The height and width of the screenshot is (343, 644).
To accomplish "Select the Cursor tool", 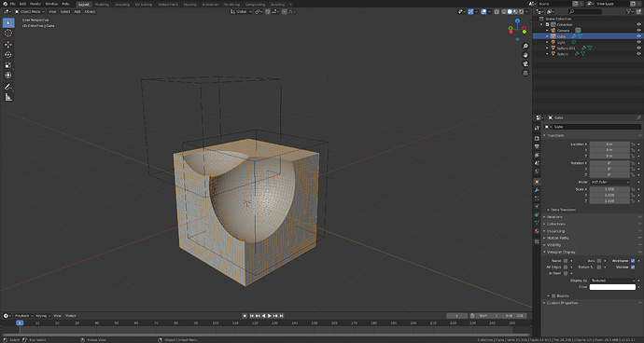I will 8,34.
